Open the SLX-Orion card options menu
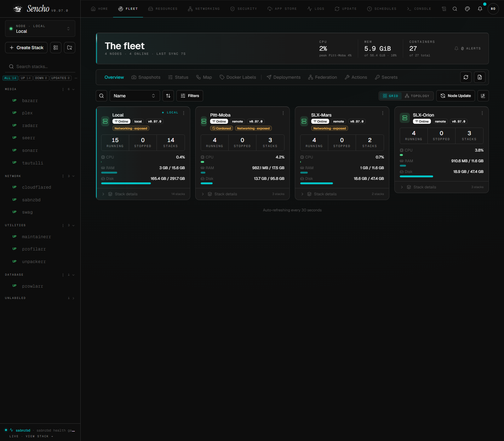 (x=482, y=113)
